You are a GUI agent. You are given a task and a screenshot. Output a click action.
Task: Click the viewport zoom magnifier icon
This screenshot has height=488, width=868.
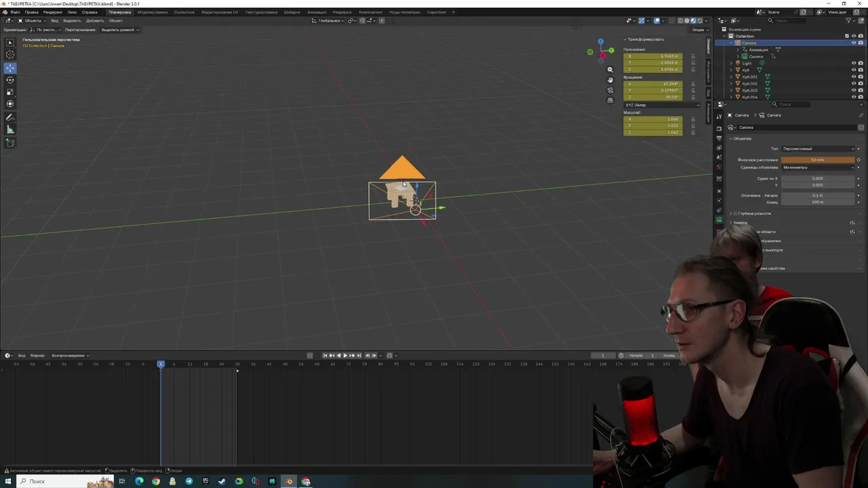click(610, 70)
